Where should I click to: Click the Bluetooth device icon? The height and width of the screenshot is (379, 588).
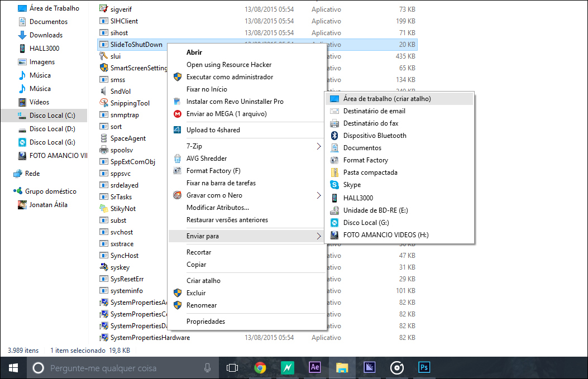334,135
